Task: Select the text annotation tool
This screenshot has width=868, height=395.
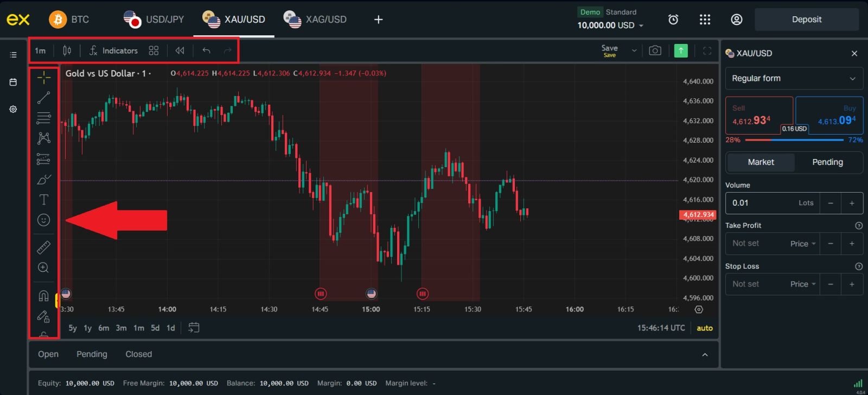Action: pyautogui.click(x=43, y=200)
